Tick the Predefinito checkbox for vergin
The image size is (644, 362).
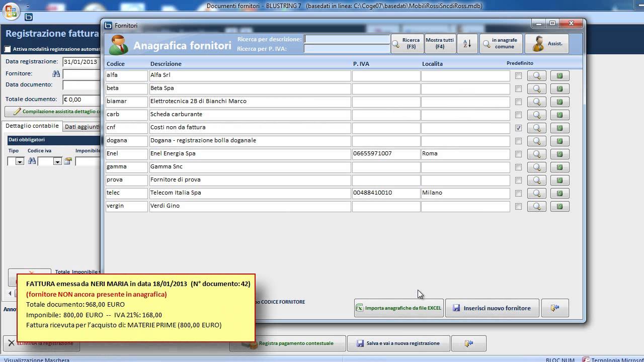[x=519, y=207]
